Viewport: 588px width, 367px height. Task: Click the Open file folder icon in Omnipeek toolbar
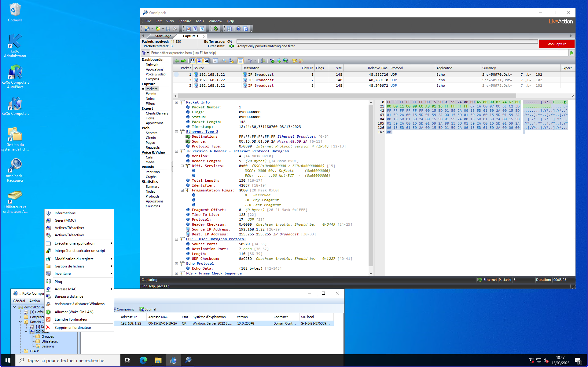coord(158,29)
